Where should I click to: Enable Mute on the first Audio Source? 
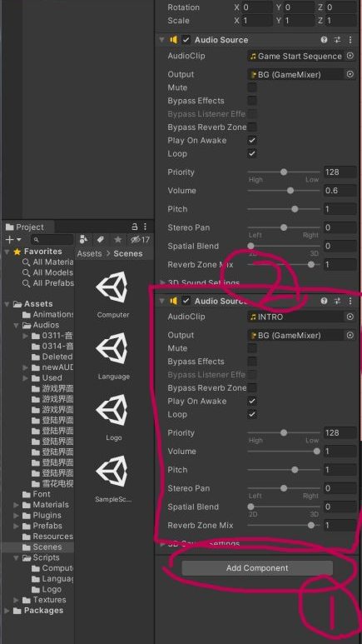[x=252, y=87]
